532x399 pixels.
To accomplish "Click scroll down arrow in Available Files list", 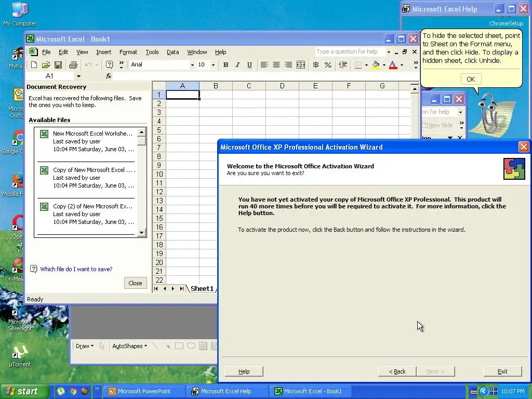I will pyautogui.click(x=141, y=233).
